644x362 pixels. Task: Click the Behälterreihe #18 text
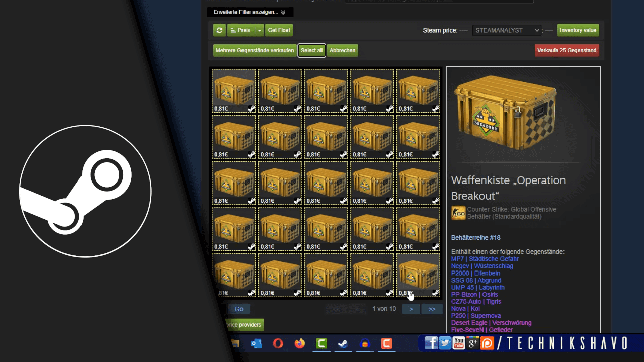click(x=475, y=237)
